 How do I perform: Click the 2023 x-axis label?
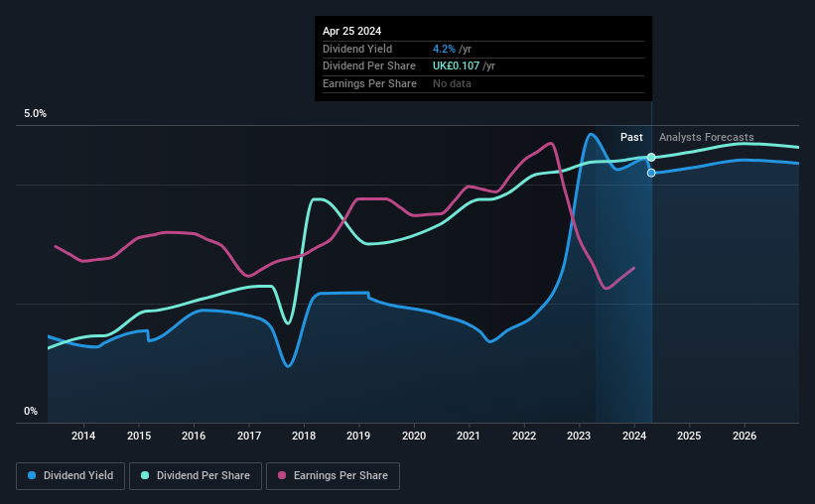point(579,436)
